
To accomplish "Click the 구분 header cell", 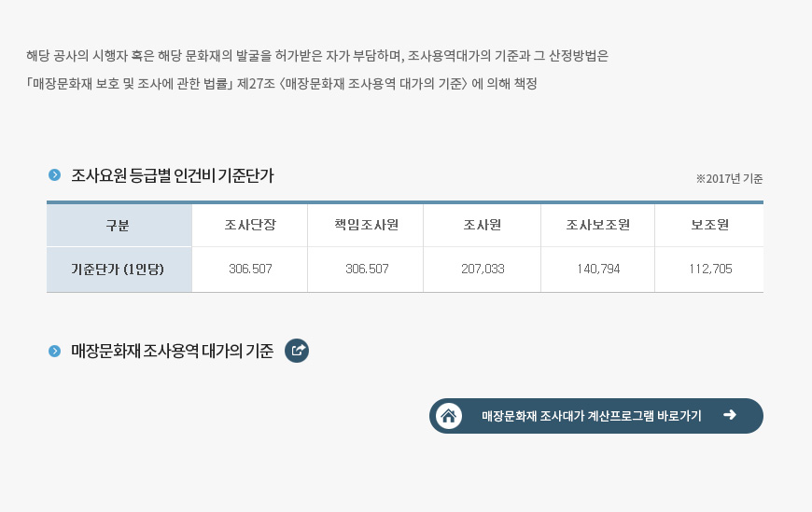I will [x=119, y=225].
